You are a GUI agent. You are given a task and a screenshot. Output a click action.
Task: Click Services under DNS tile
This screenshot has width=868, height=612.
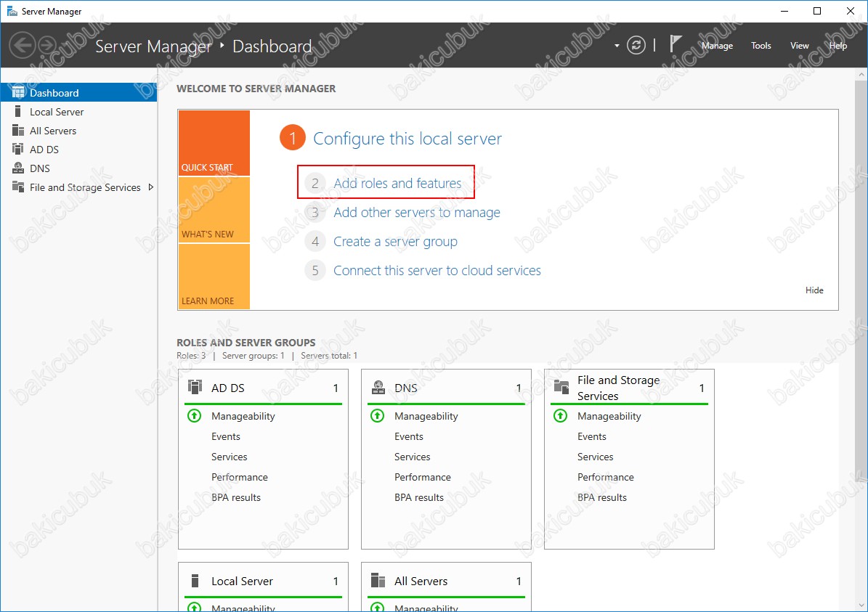coord(412,457)
